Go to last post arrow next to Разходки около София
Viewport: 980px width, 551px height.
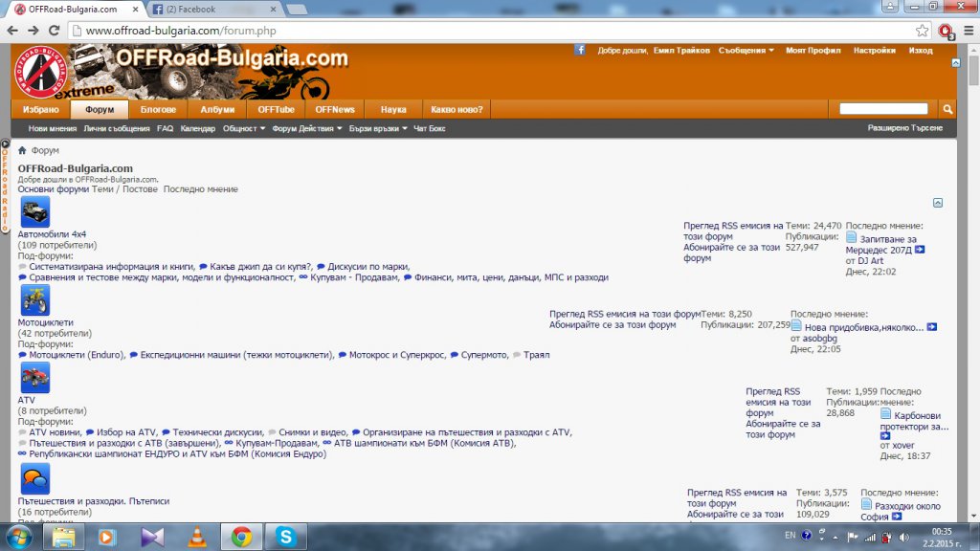tap(897, 516)
